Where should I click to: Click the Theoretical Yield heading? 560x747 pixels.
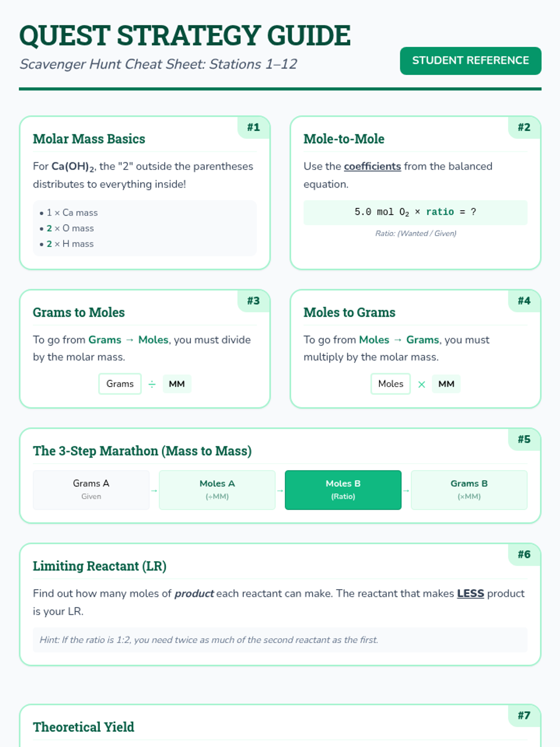click(x=84, y=727)
